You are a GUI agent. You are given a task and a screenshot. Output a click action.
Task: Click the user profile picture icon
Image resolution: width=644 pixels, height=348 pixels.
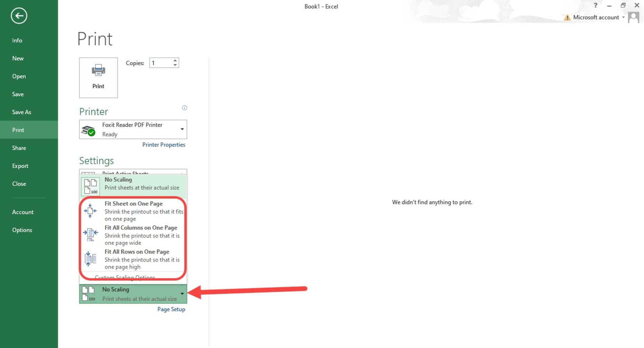point(634,17)
